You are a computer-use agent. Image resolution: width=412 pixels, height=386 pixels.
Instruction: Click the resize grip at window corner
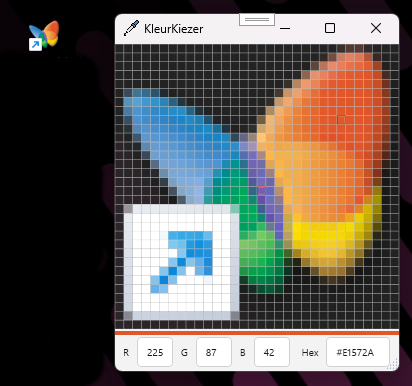point(393,364)
